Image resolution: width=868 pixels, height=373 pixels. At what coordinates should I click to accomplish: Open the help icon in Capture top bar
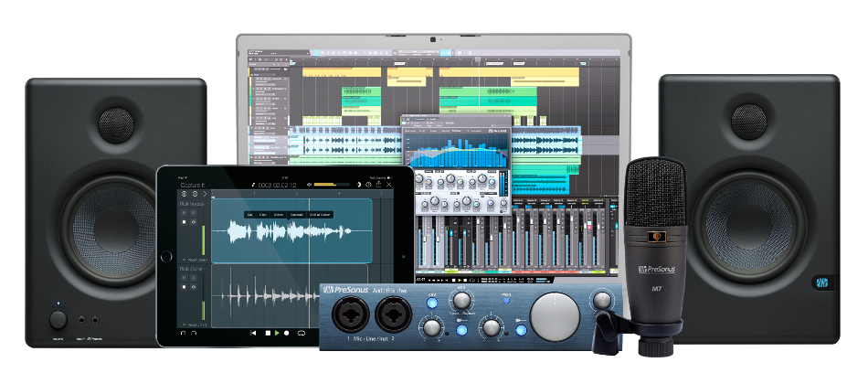(x=369, y=185)
